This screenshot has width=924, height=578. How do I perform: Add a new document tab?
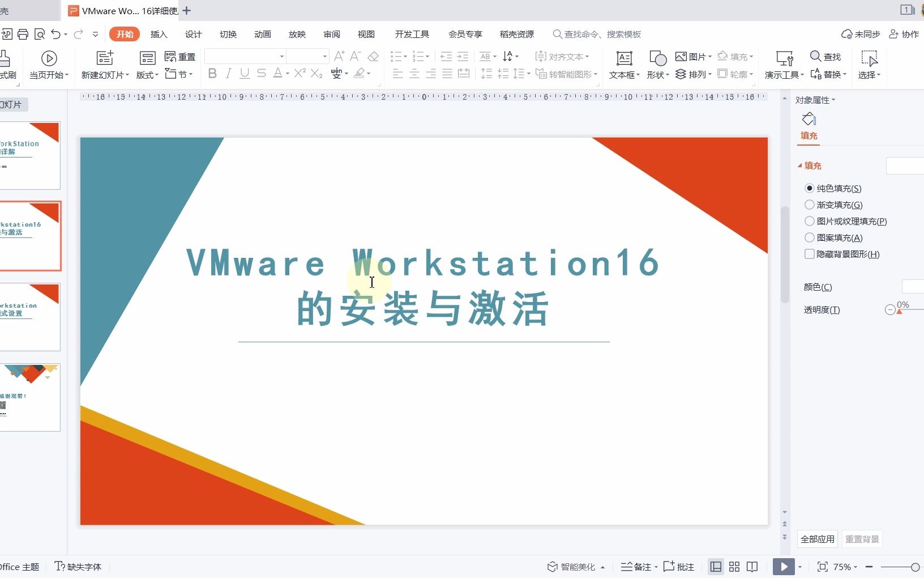tap(186, 10)
